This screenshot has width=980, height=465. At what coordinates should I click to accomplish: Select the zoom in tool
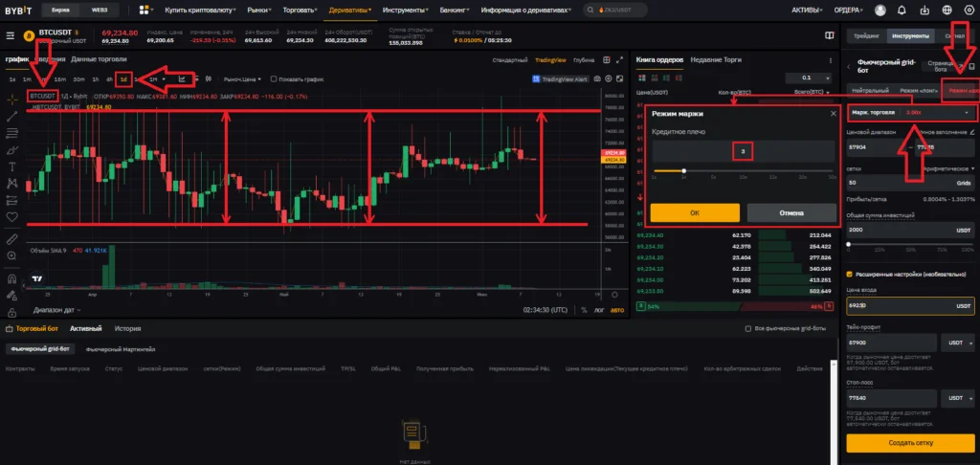point(11,255)
